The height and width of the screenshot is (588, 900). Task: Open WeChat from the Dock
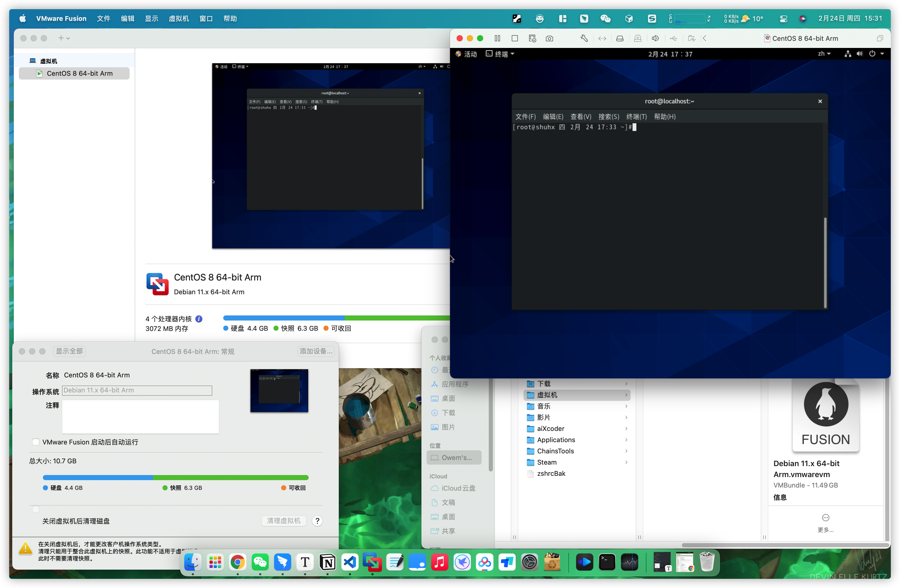[x=260, y=562]
